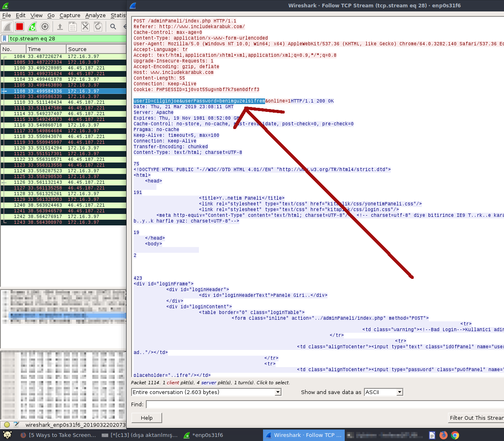
Task: Click the expert info circle in status bar
Action: pyautogui.click(x=7, y=425)
